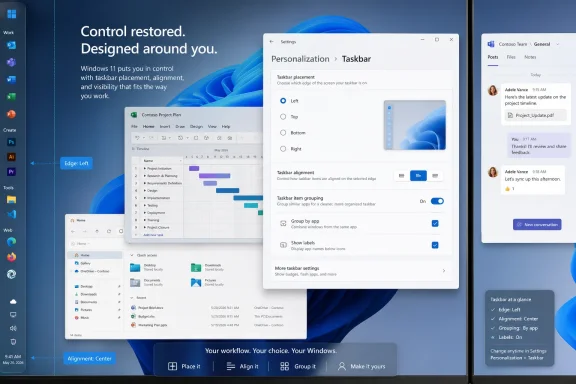Image resolution: width=576 pixels, height=384 pixels.
Task: Click Add new task in the project plan
Action: [x=153, y=235]
